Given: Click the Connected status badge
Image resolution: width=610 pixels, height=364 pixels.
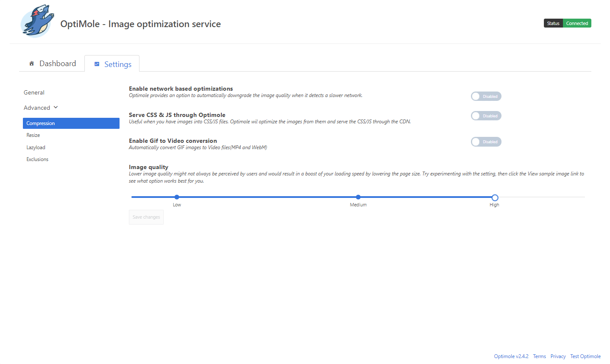Looking at the screenshot, I should tap(577, 23).
